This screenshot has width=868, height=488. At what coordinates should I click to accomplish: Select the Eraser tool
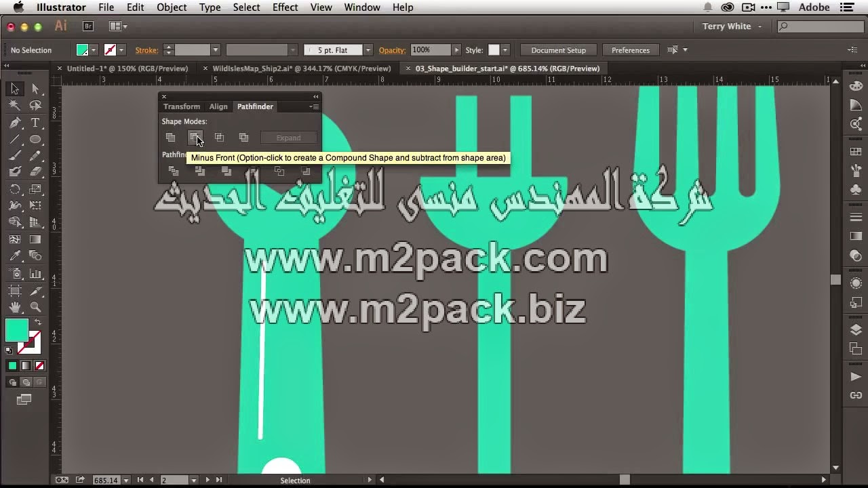point(35,172)
